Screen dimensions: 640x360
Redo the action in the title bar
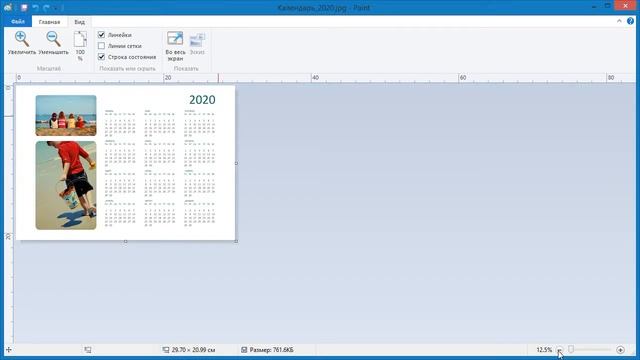point(46,7)
